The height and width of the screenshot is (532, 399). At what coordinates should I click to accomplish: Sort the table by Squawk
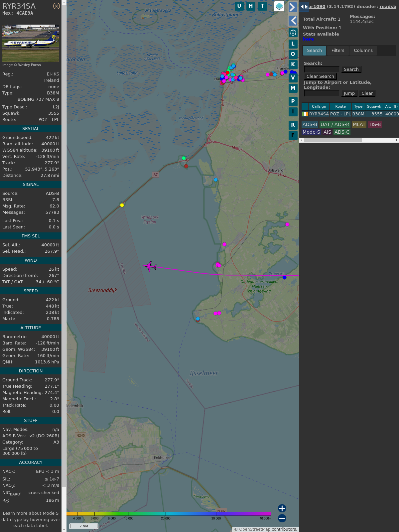click(374, 106)
